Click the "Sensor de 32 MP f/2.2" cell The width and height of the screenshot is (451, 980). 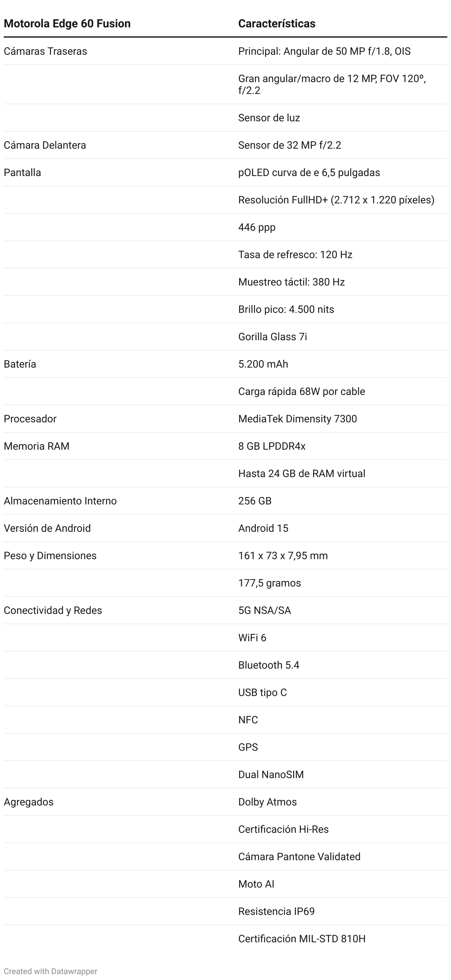pos(289,145)
